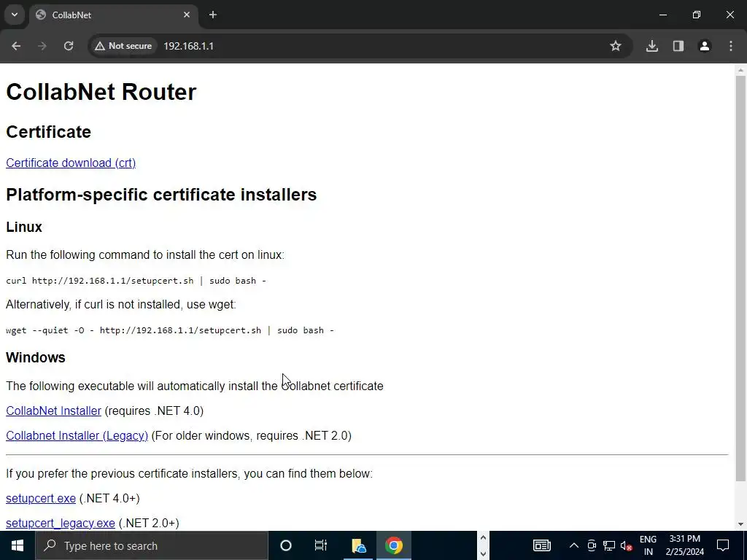This screenshot has height=560, width=747.
Task: Click the taskbar toolbar down arrow
Action: coord(483,554)
